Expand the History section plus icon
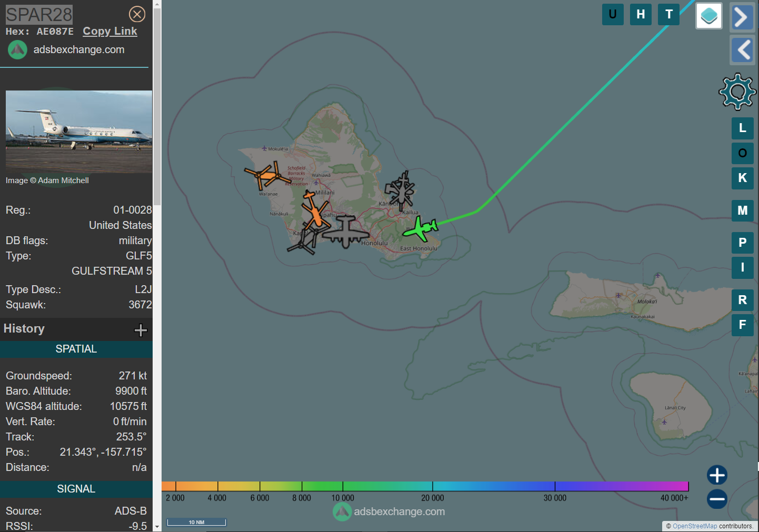This screenshot has width=759, height=532. click(141, 330)
